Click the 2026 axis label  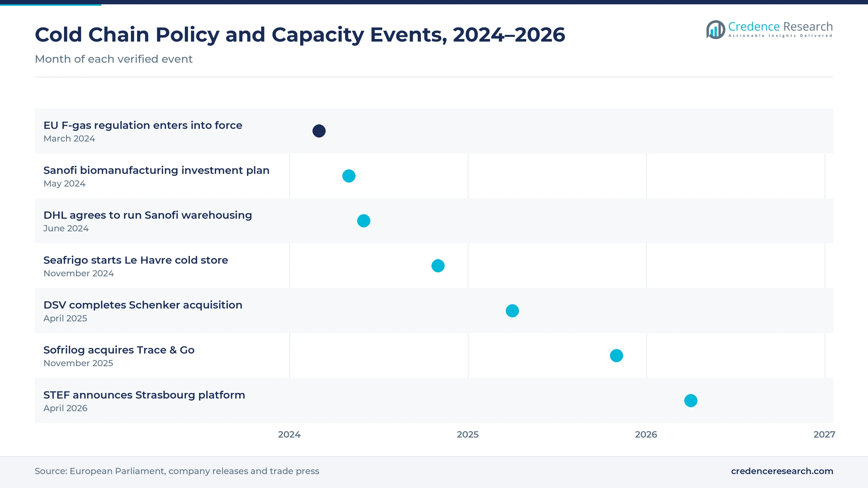[646, 435]
